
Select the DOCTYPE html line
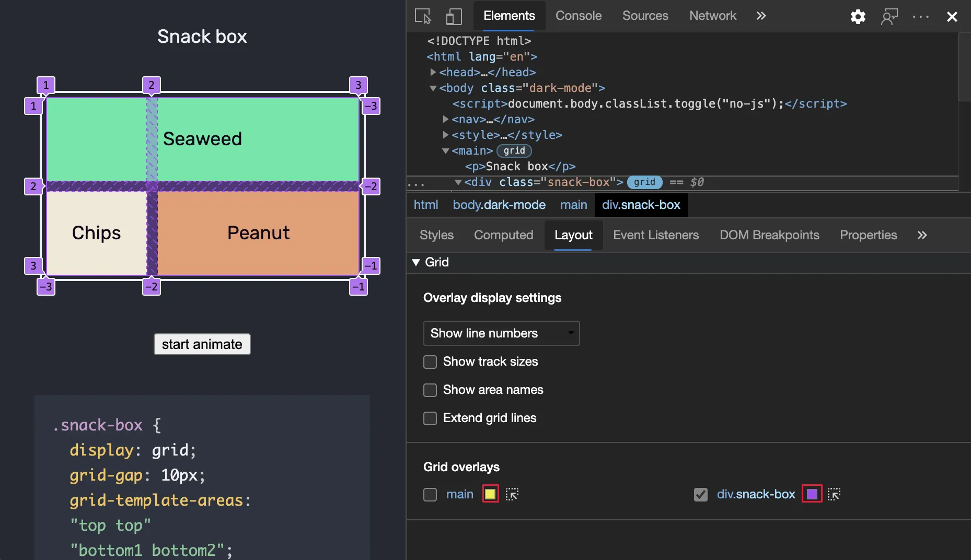tap(479, 41)
